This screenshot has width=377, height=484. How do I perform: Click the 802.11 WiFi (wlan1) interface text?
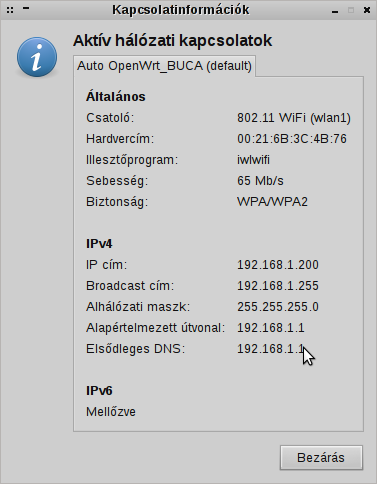point(294,118)
